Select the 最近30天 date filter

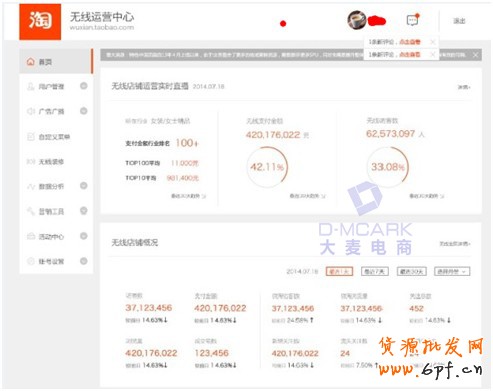[x=411, y=271]
